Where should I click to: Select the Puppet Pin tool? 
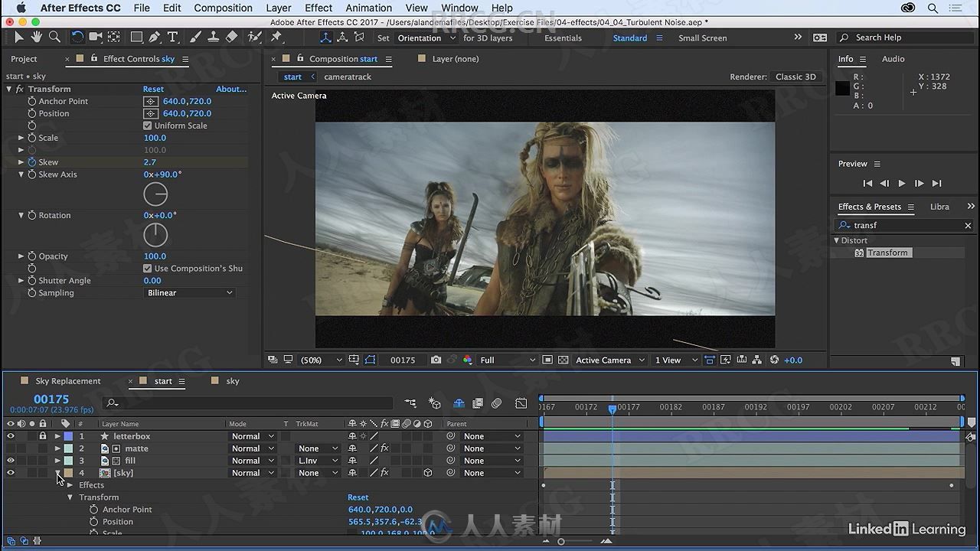pyautogui.click(x=276, y=37)
